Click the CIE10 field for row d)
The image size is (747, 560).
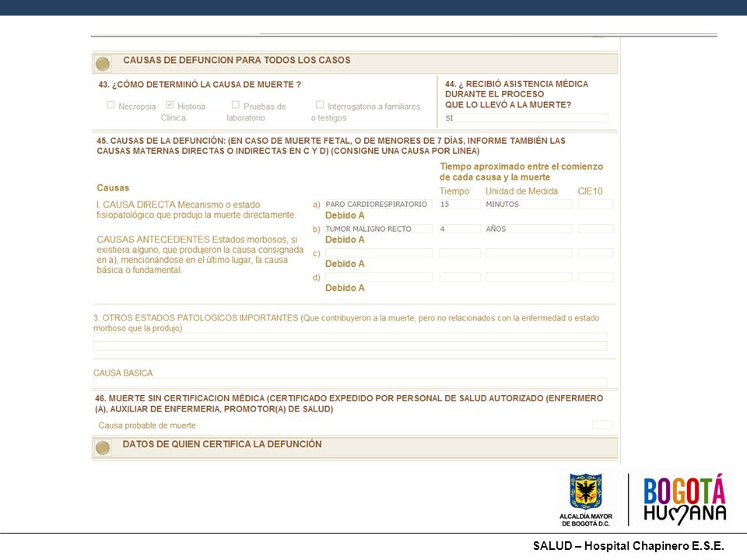(x=595, y=277)
